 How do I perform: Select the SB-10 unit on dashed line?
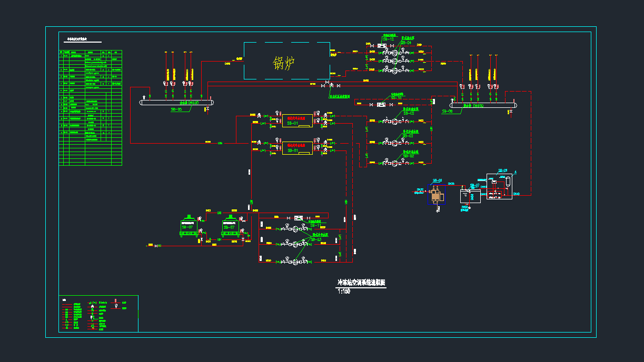point(381,104)
